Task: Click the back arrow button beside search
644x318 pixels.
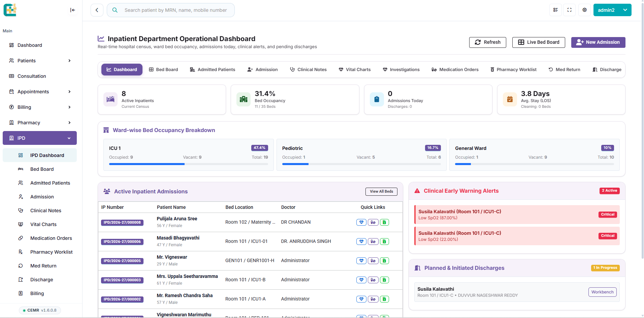Action: click(97, 10)
